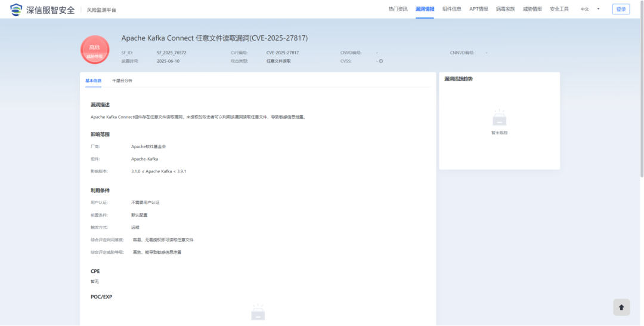This screenshot has height=326, width=644.
Task: Click the 深信服智安全 shield logo
Action: pos(16,10)
